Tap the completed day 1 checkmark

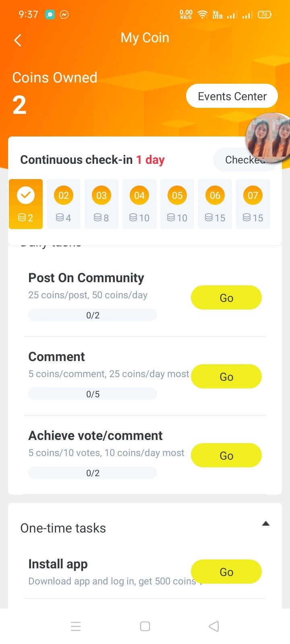pyautogui.click(x=26, y=196)
